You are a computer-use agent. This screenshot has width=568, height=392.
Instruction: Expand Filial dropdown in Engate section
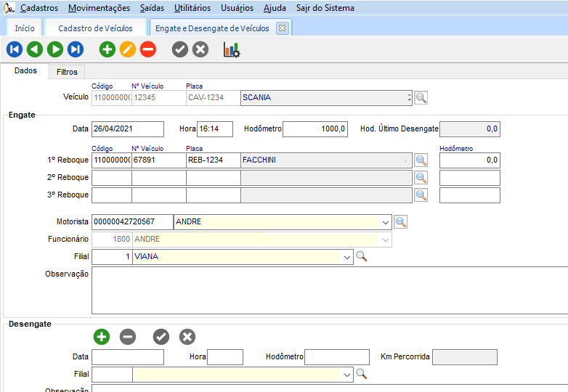click(x=346, y=257)
